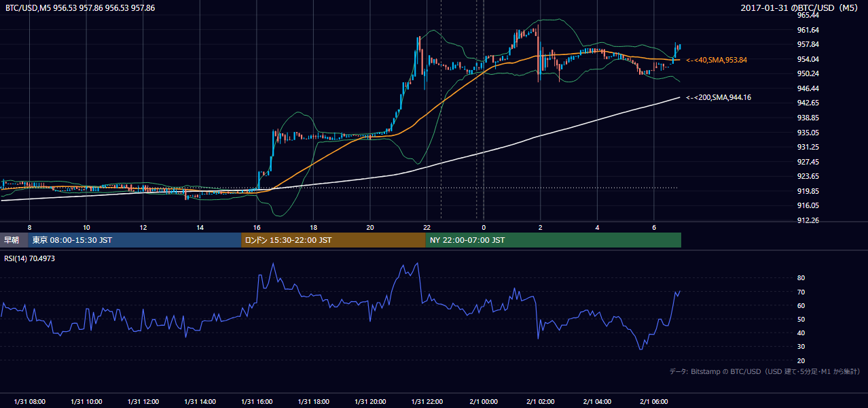868x408 pixels.
Task: Click hour tick 4 under price chart
Action: coord(597,227)
